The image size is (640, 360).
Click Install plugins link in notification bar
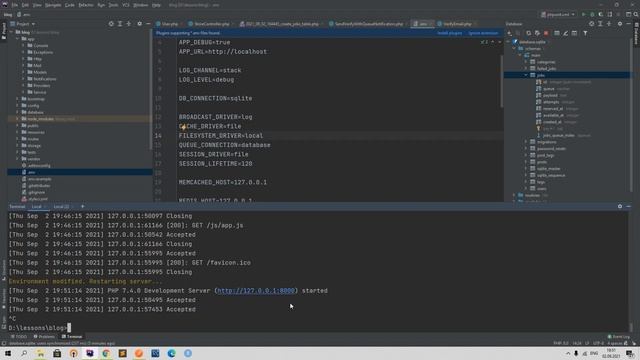449,33
